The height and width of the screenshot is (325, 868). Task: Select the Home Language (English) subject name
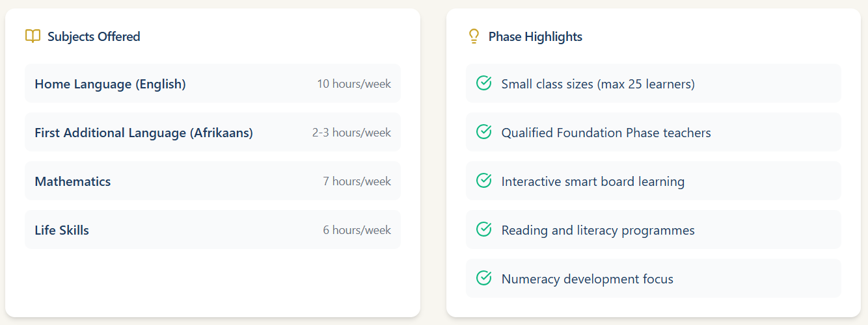coord(110,84)
